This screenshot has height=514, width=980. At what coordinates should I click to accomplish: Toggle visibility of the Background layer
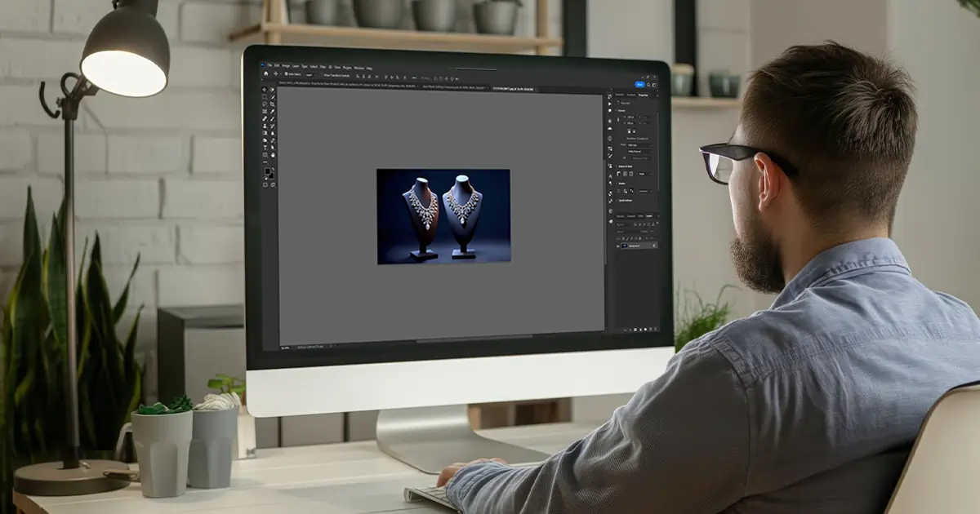point(617,245)
